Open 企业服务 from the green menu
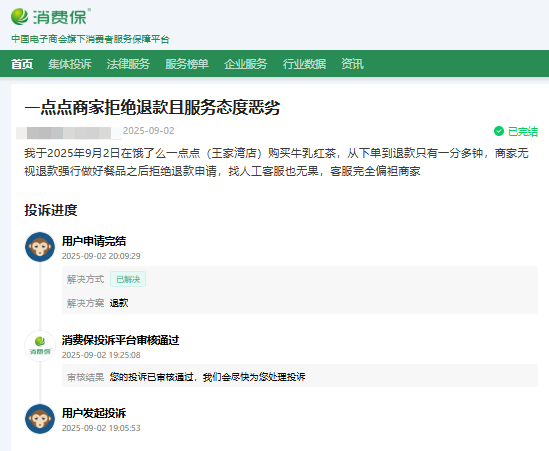 tap(245, 64)
